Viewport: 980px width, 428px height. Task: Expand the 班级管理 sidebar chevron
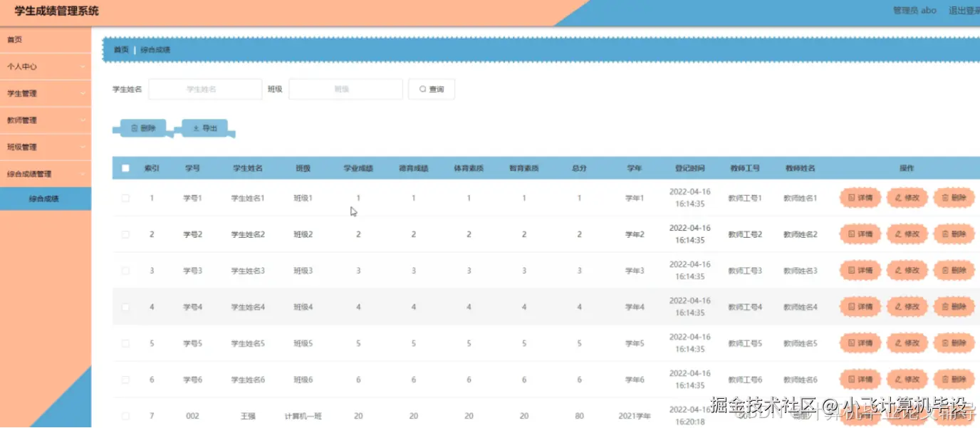(83, 147)
